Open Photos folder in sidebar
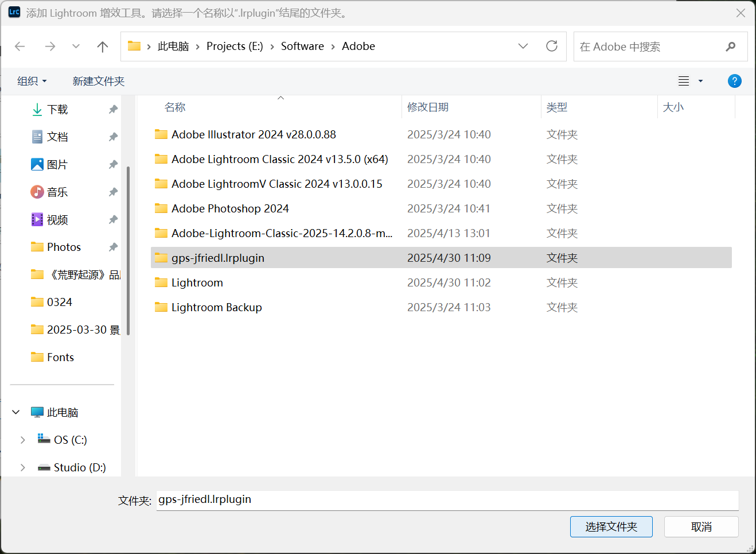The width and height of the screenshot is (756, 554). pyautogui.click(x=64, y=247)
